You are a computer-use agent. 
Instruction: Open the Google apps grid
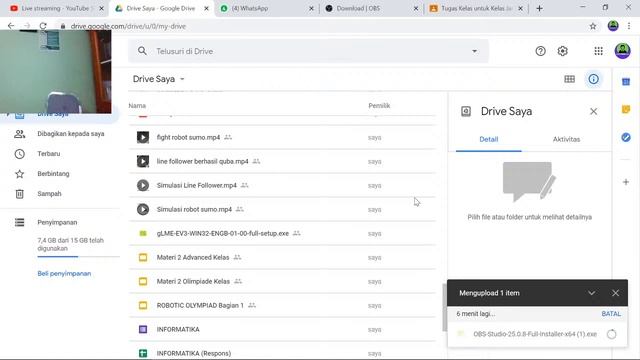click(x=598, y=51)
